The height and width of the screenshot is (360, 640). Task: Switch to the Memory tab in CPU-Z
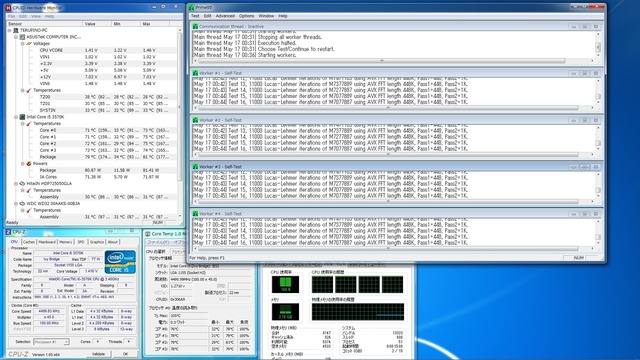click(x=66, y=242)
